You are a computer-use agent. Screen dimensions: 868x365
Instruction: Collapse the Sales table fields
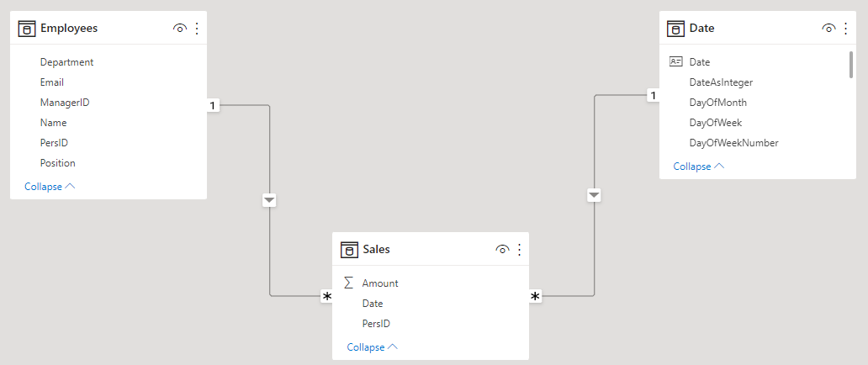pos(372,347)
